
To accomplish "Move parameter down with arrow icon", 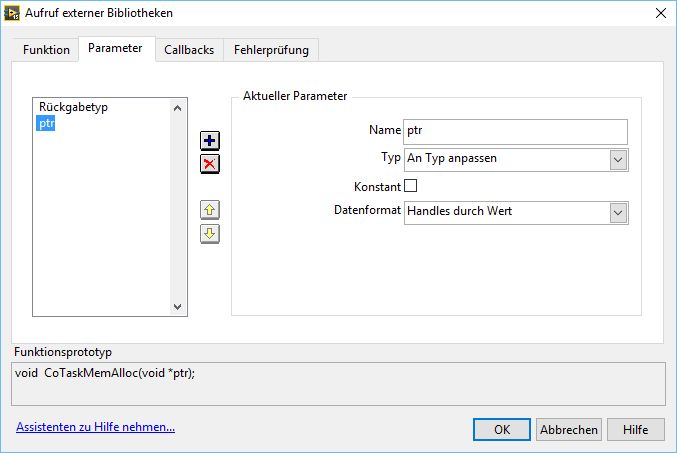I will tap(210, 233).
